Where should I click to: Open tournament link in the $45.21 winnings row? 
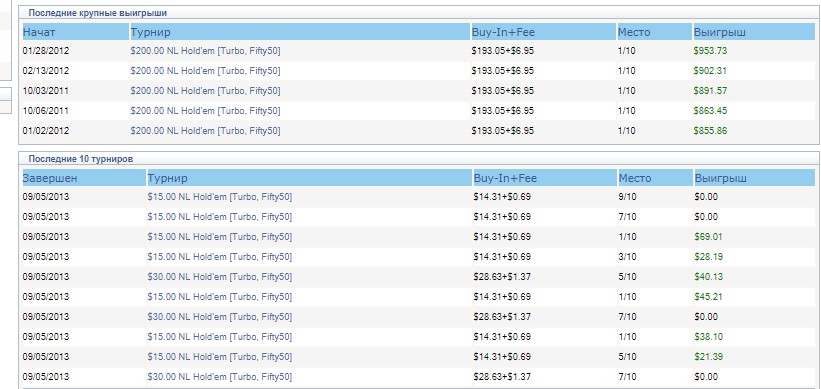(220, 297)
